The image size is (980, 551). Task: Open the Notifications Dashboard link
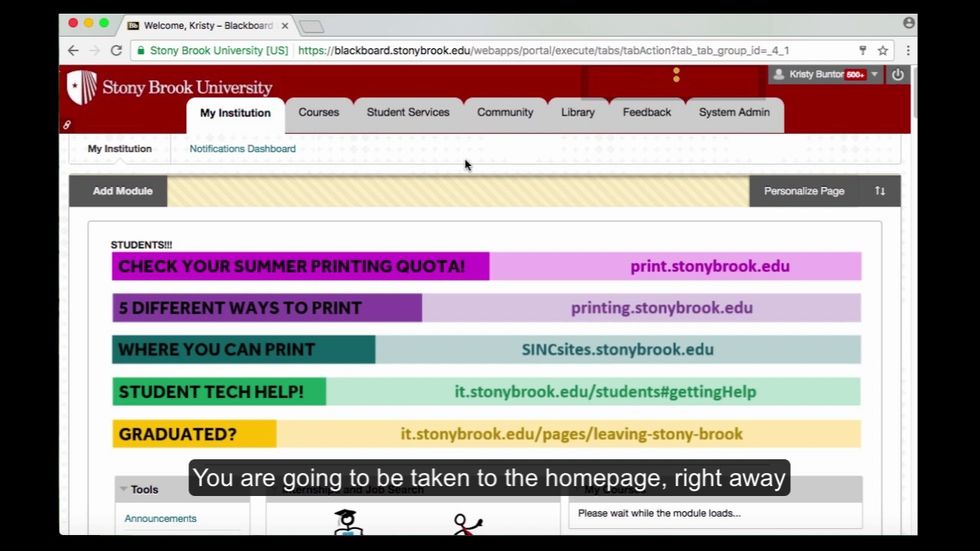click(x=242, y=149)
